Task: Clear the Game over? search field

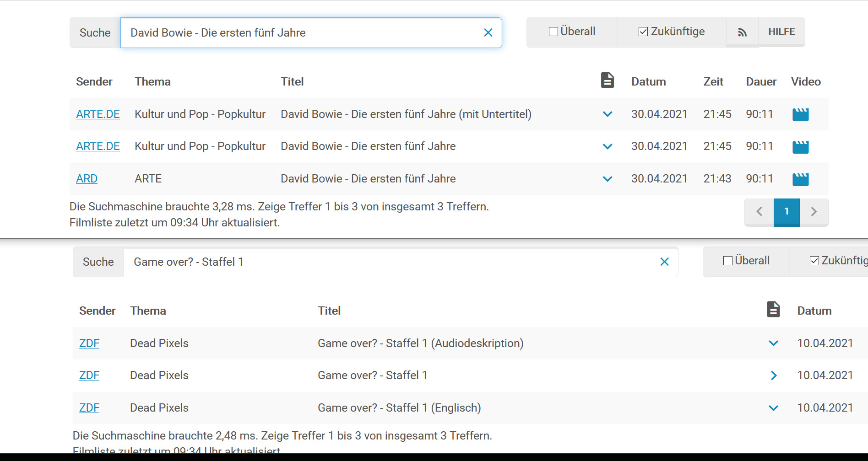Action: coord(664,262)
